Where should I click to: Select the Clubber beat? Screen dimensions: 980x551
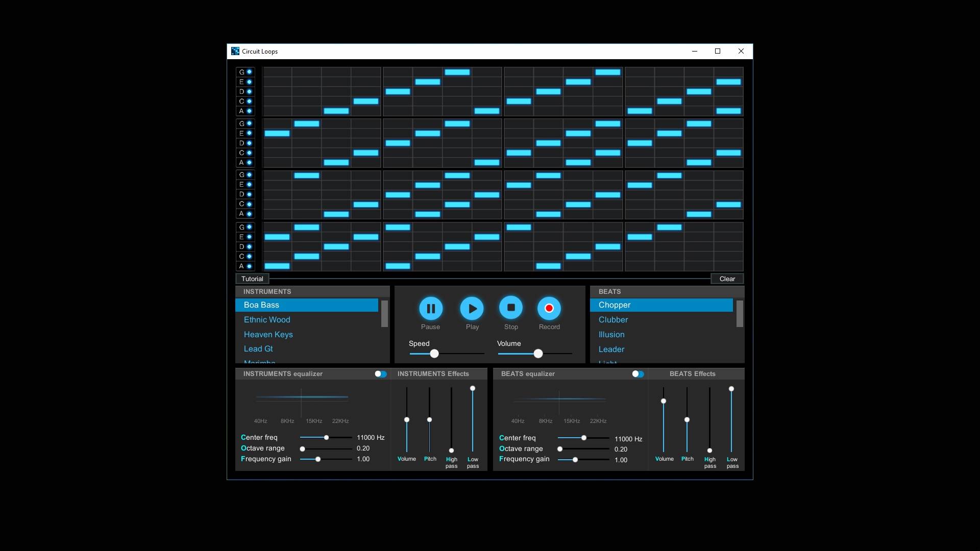(x=613, y=319)
